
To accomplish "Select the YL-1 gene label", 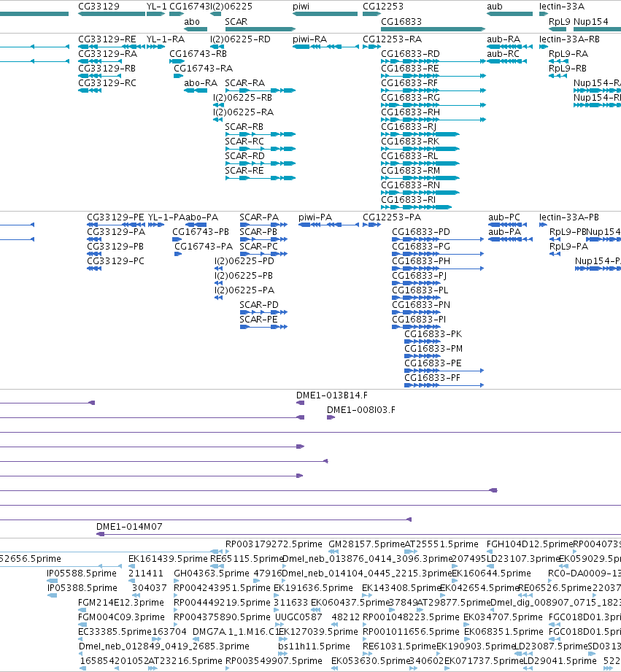I will (x=156, y=7).
